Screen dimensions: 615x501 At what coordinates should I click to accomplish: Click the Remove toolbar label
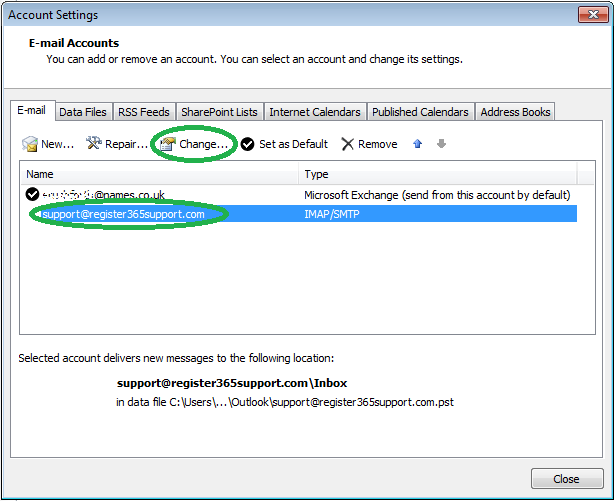(x=378, y=144)
